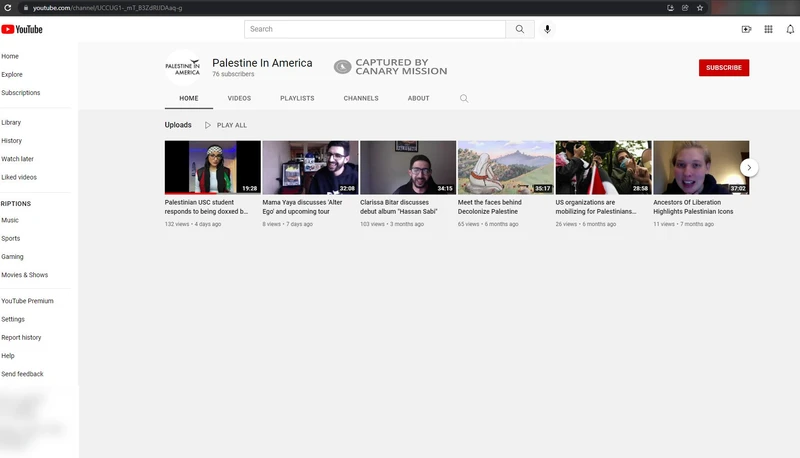Click title 'Palestinian USC student responds to being doxxed'
The width and height of the screenshot is (800, 458).
[206, 207]
